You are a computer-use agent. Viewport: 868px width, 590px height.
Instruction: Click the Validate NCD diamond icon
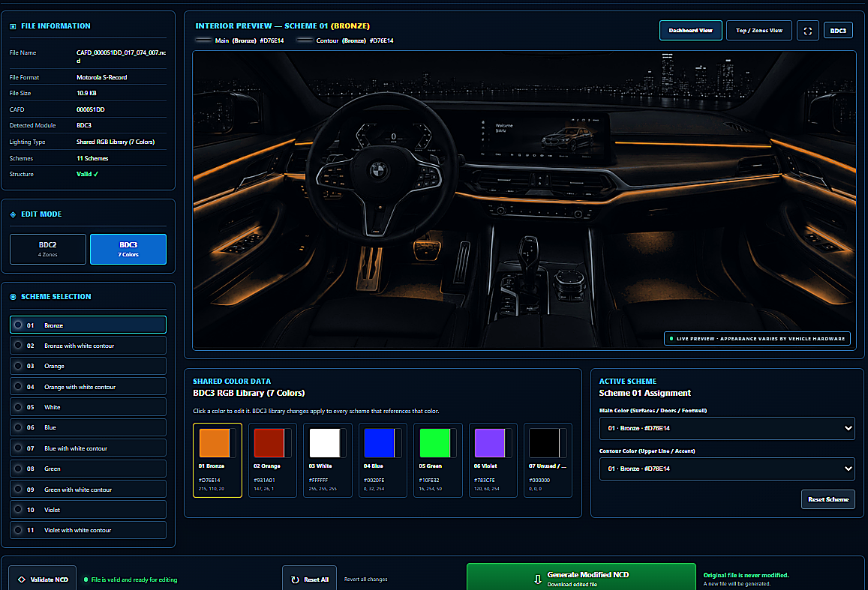pos(22,580)
